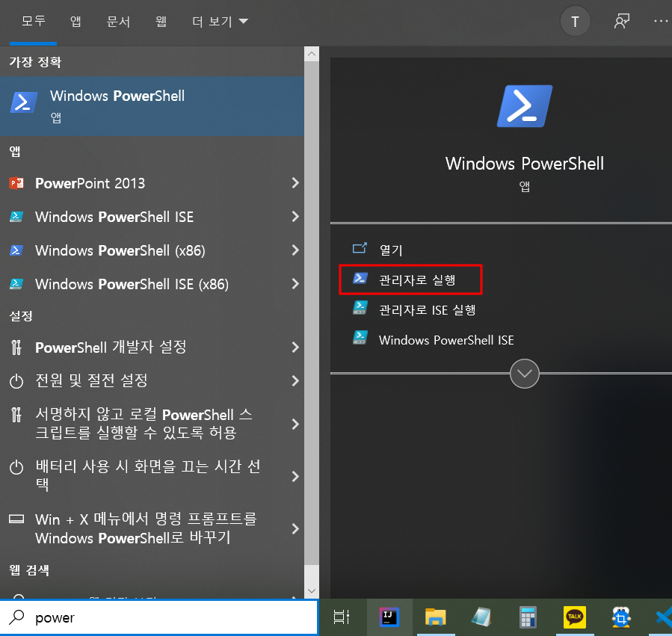Open 전원 및 절전 설정

point(152,380)
